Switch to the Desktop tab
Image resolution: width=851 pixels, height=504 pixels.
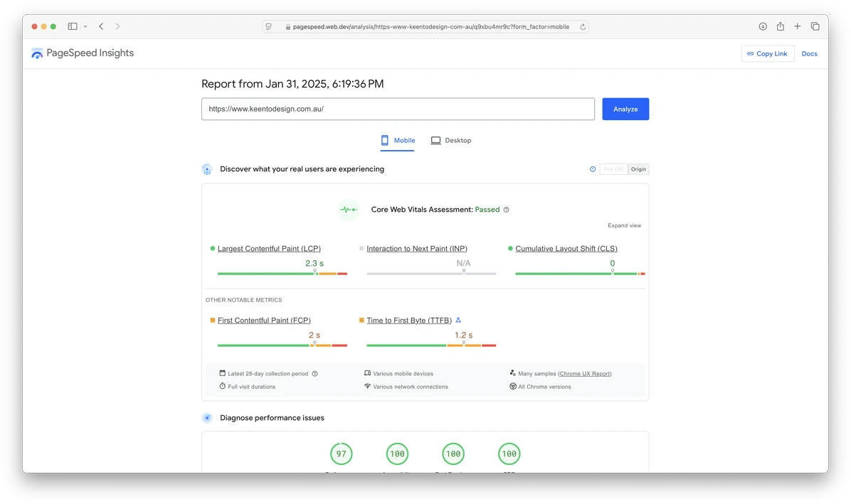(x=451, y=140)
